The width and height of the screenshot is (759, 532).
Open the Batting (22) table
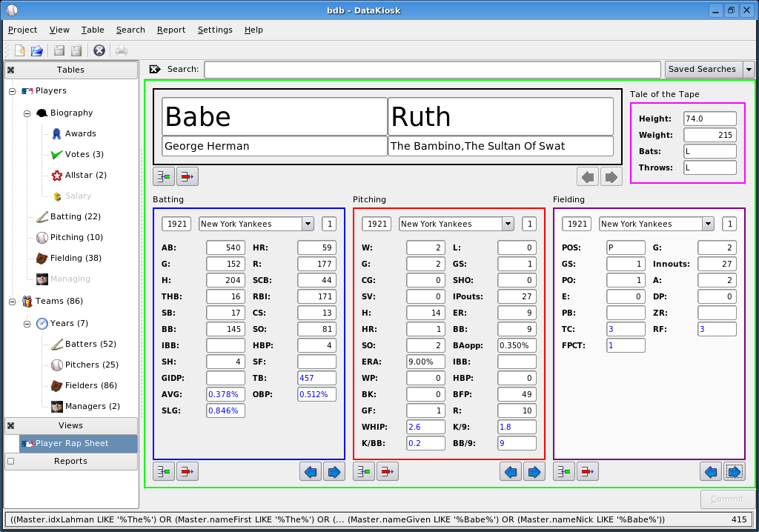coord(69,216)
